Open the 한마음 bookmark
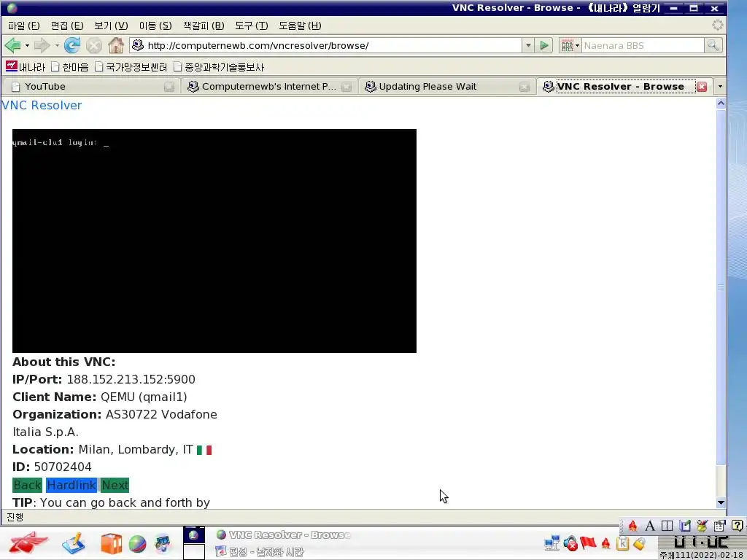The height and width of the screenshot is (560, 747). pos(70,66)
